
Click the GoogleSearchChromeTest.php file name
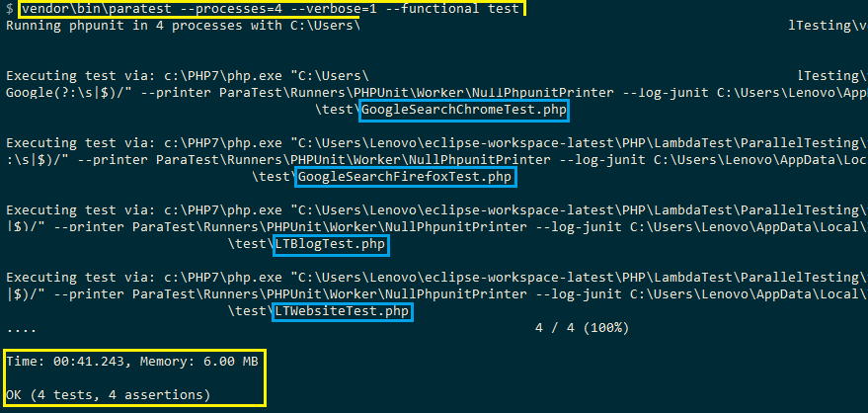tap(464, 111)
